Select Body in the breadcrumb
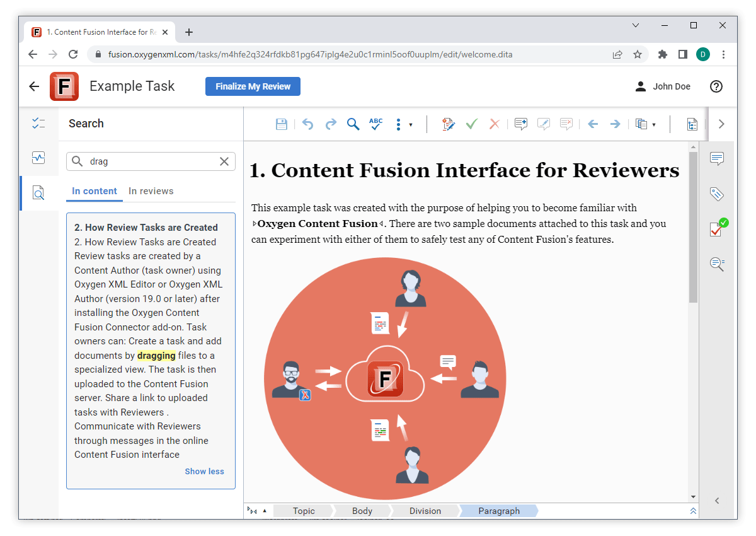This screenshot has height=536, width=756. tap(362, 511)
